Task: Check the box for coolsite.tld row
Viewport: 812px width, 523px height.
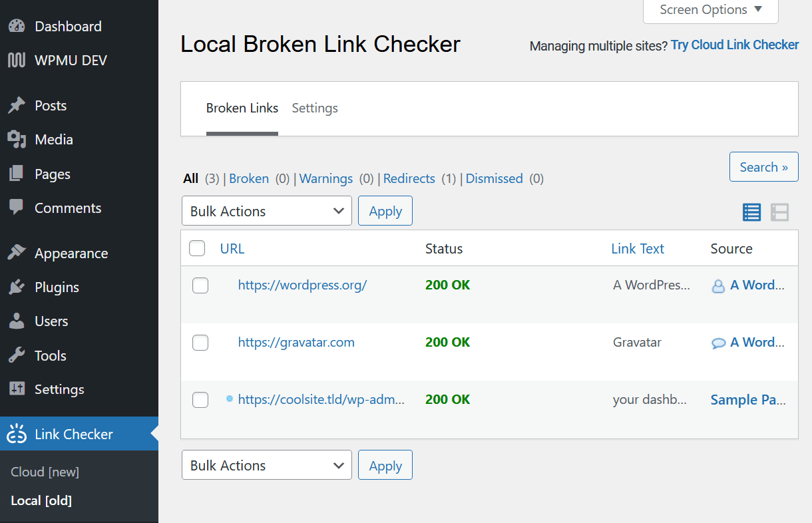Action: pos(200,400)
